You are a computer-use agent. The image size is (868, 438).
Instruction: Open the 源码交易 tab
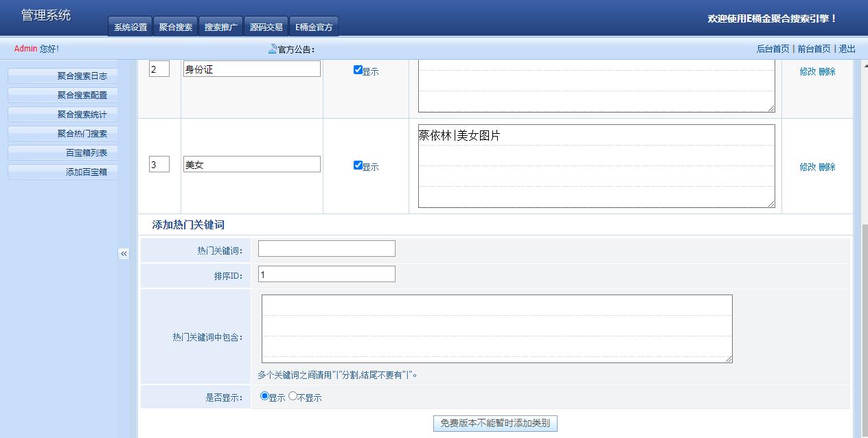(x=266, y=27)
